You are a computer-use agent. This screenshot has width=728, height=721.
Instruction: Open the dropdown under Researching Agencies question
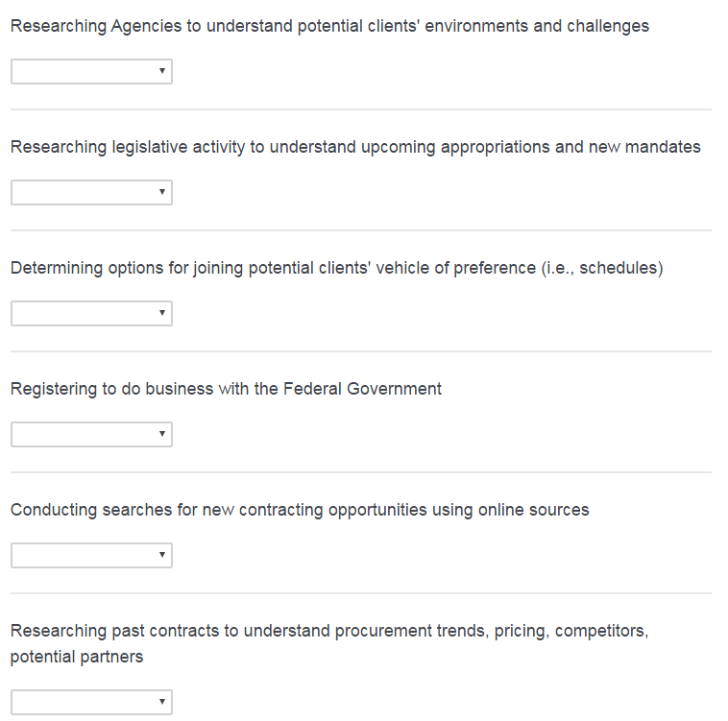(91, 72)
